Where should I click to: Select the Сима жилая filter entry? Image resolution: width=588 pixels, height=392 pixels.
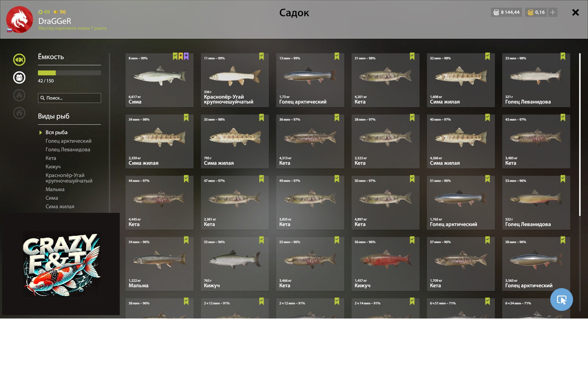pyautogui.click(x=60, y=206)
